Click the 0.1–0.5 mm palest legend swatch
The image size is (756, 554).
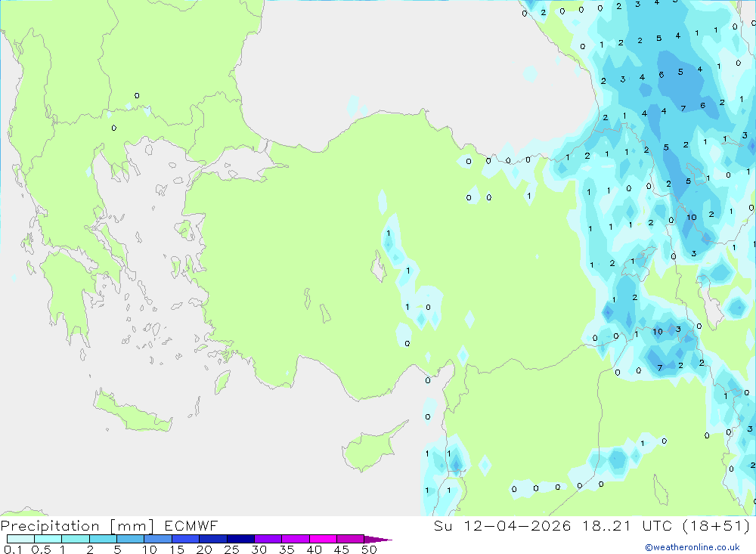click(20, 539)
